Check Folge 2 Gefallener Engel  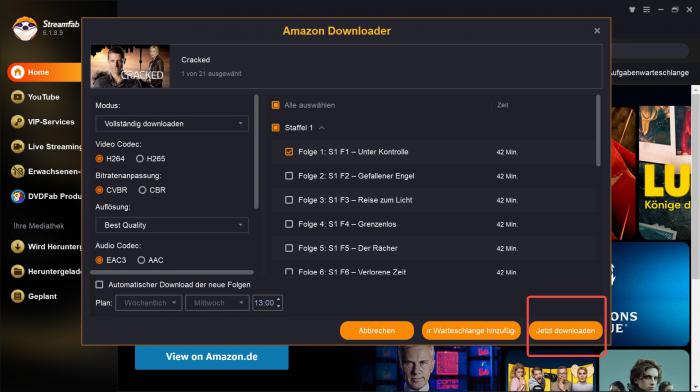coord(289,176)
